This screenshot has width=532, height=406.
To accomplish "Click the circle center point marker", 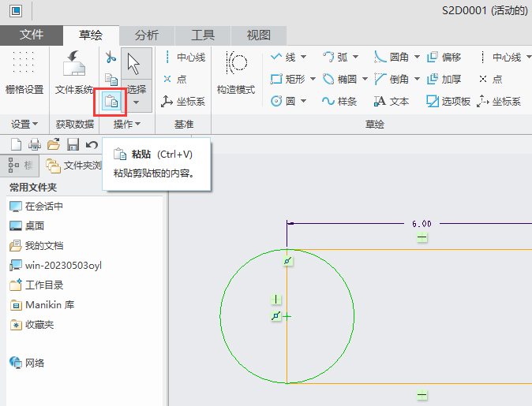I will pyautogui.click(x=287, y=317).
